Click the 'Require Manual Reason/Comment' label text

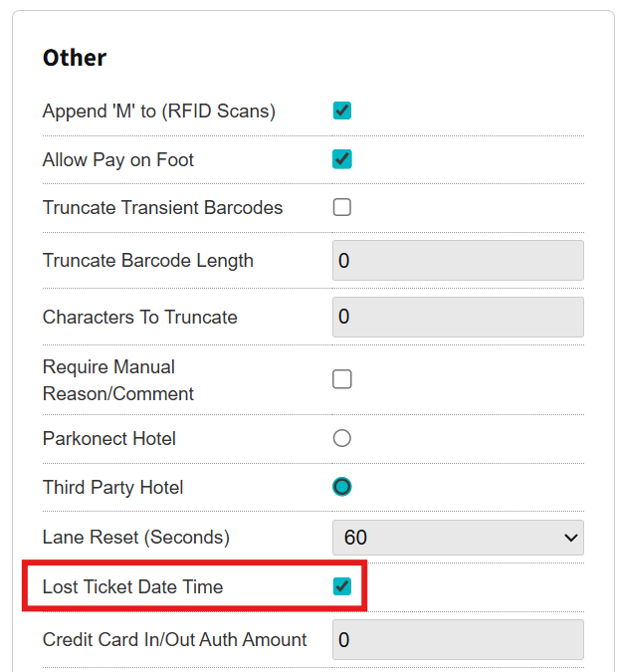tap(117, 380)
